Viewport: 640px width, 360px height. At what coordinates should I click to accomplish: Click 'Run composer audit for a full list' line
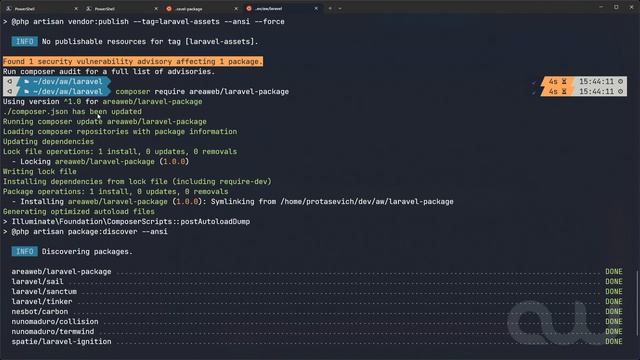click(109, 71)
